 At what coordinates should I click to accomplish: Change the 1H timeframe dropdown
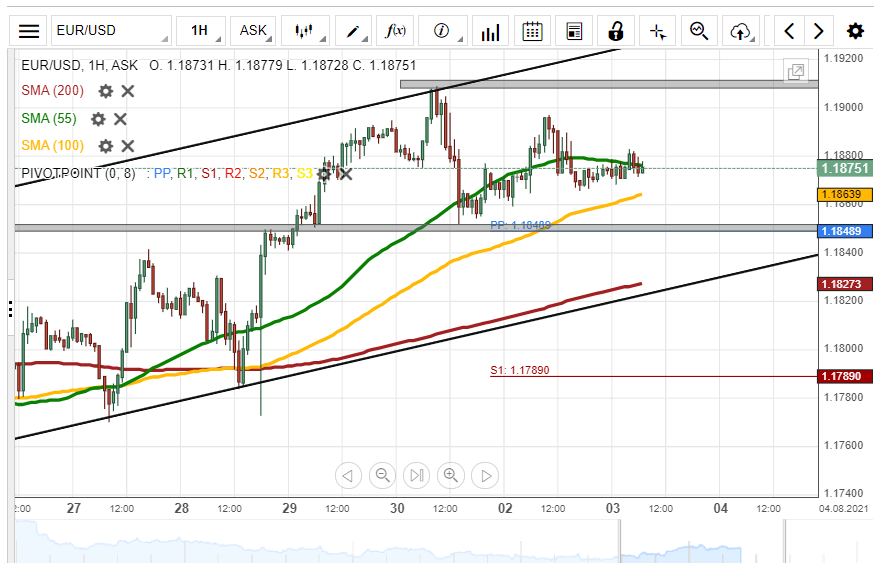201,31
